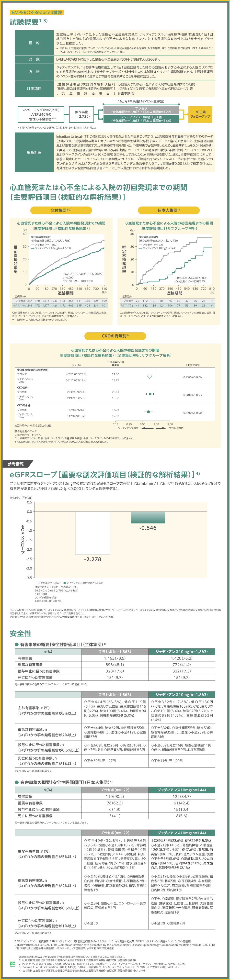The image size is (230, 980).
Task: Click the EMPEROR-Reduced試験 highlighted header
Action: 36,12
